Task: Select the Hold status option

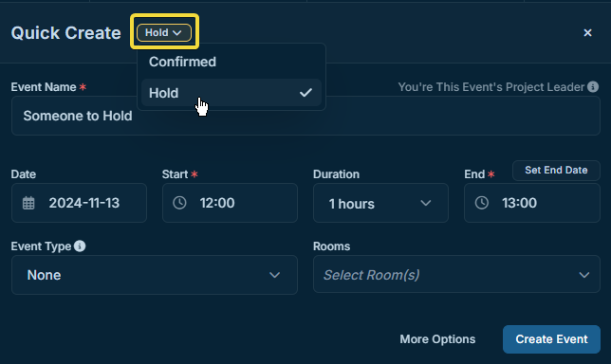Action: (231, 93)
